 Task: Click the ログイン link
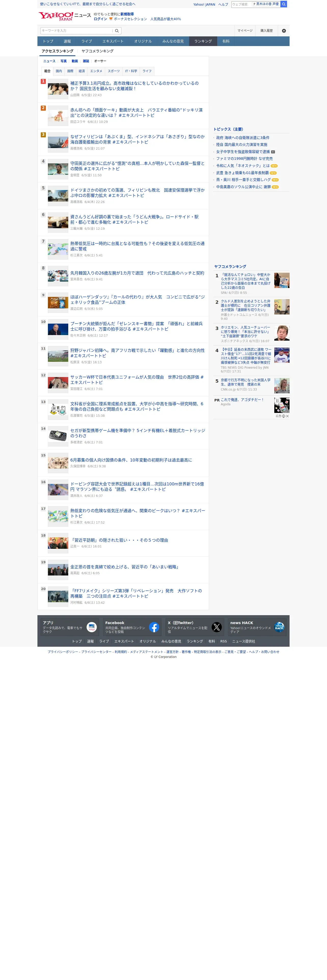coord(101,19)
